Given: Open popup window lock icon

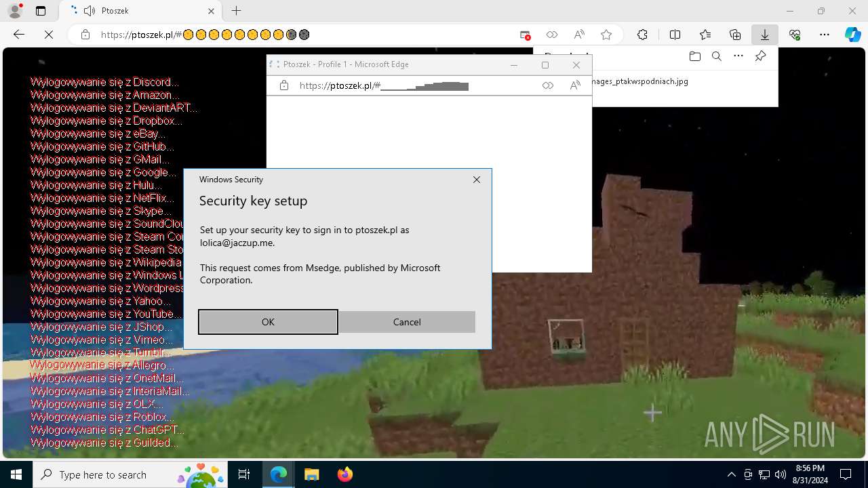Looking at the screenshot, I should pos(284,85).
